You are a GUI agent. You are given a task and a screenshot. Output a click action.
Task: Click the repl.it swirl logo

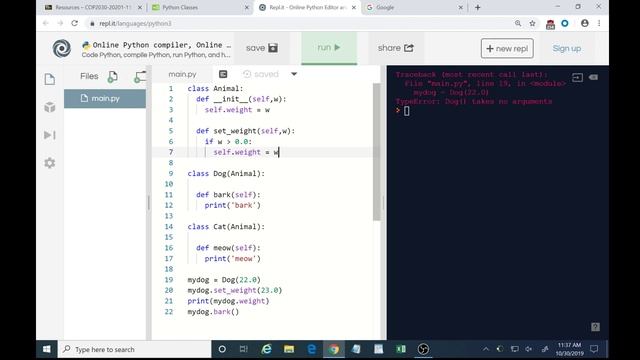pos(62,49)
